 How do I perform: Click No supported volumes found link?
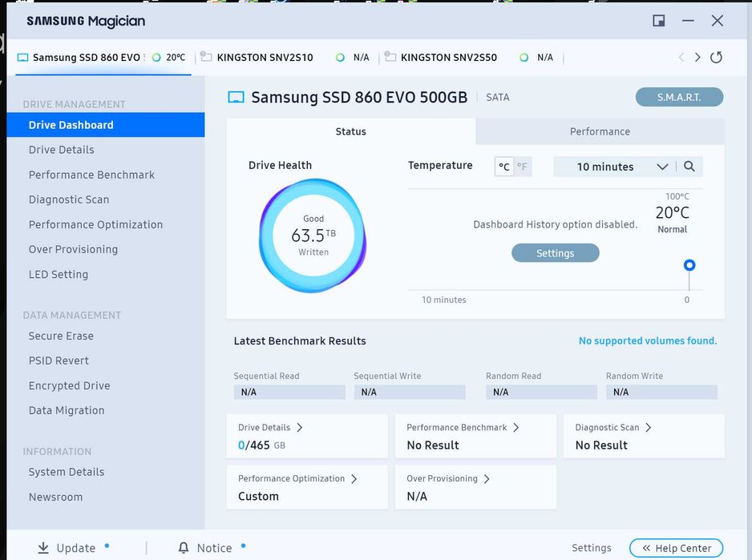tap(648, 340)
